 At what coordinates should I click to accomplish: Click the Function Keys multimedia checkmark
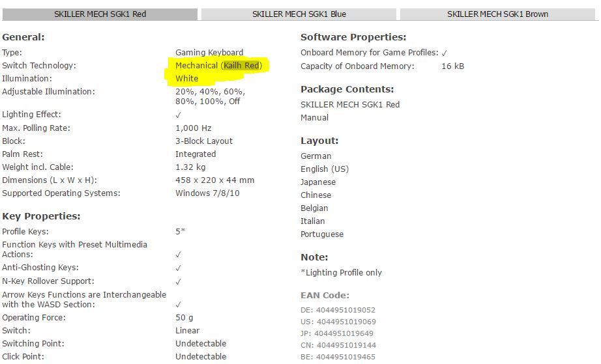click(x=178, y=255)
